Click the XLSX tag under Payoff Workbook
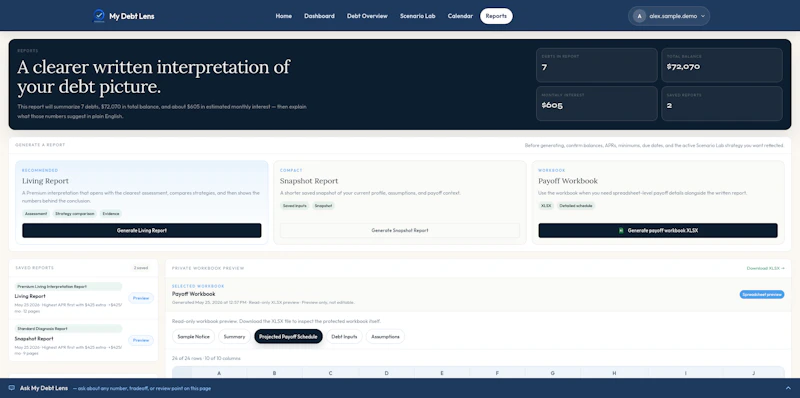 tap(546, 206)
